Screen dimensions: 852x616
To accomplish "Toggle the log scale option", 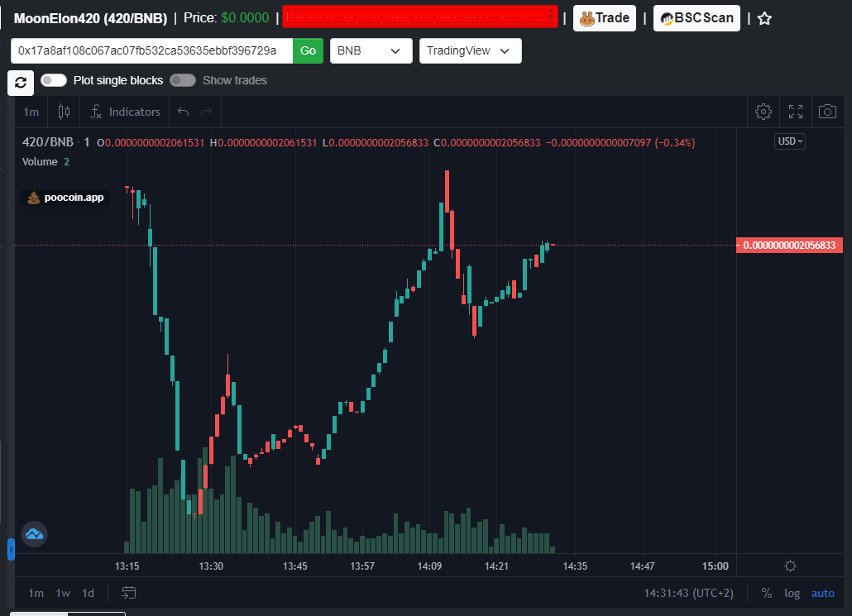I will (x=792, y=593).
